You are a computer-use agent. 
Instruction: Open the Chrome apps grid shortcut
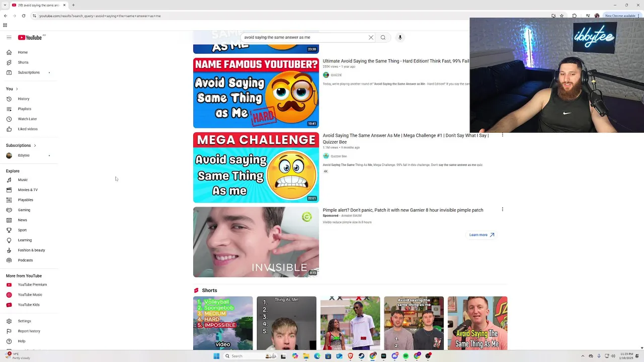click(5, 25)
